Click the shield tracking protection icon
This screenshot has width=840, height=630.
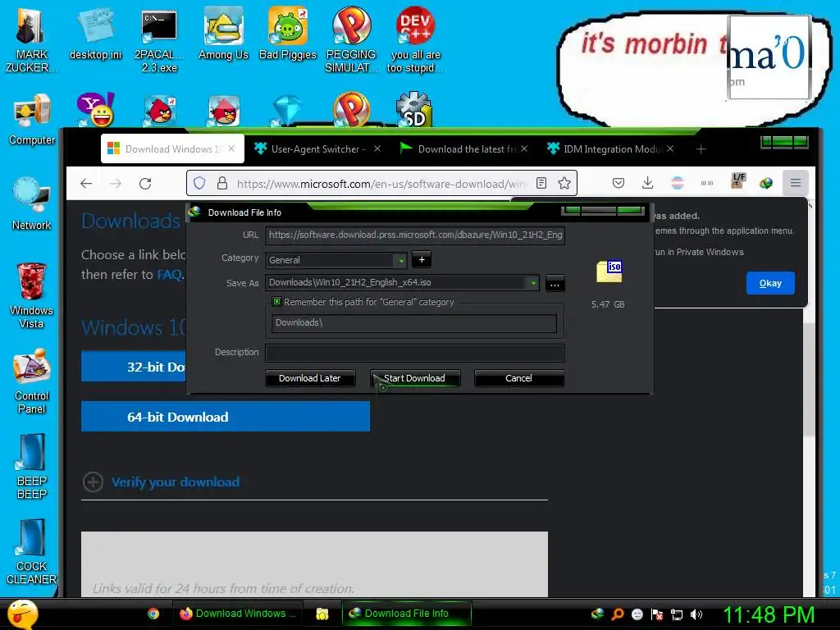coord(199,183)
